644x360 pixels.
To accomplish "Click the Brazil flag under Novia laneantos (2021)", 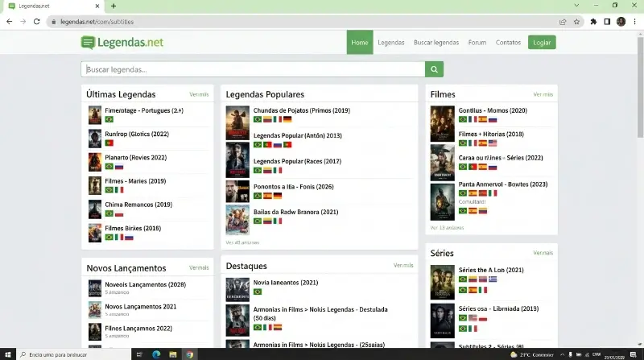I will [x=258, y=292].
